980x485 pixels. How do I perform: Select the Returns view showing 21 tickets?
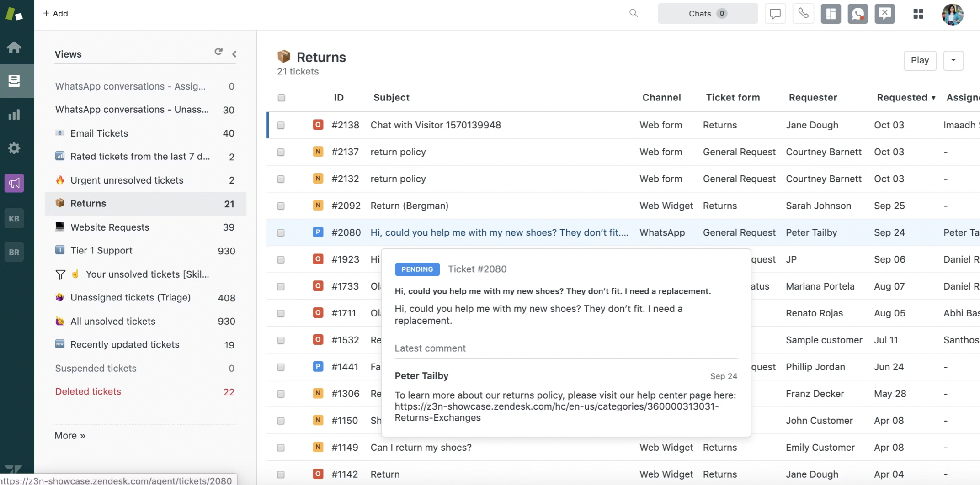pos(88,203)
